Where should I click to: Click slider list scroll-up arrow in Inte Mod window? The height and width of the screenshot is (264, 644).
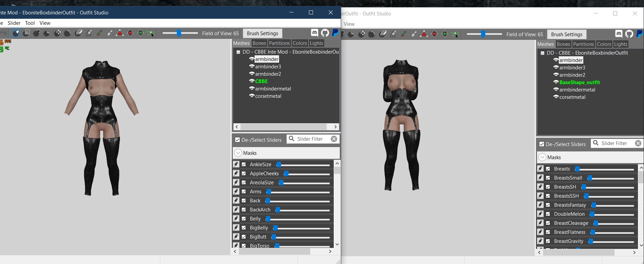[337, 163]
